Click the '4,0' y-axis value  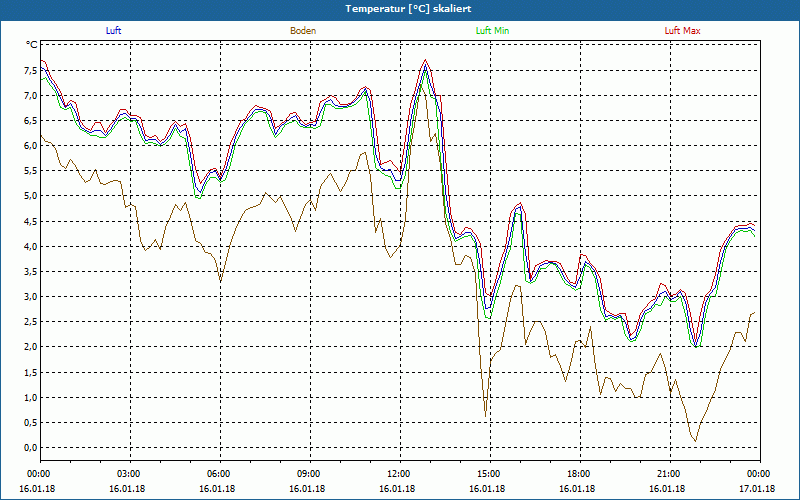point(31,246)
